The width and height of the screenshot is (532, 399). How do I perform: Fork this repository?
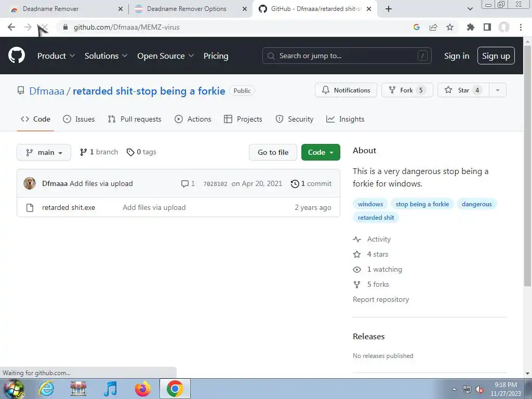pos(407,90)
